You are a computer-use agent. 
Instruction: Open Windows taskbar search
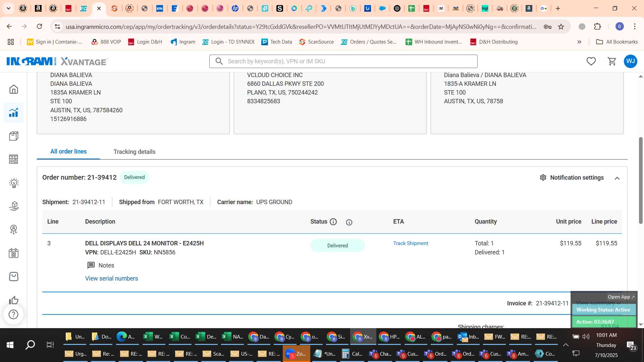coord(30,345)
